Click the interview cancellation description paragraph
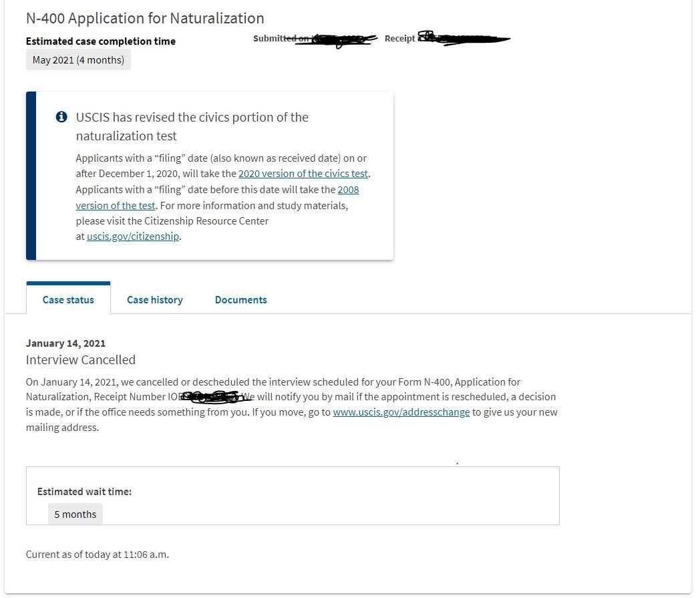 click(x=292, y=405)
